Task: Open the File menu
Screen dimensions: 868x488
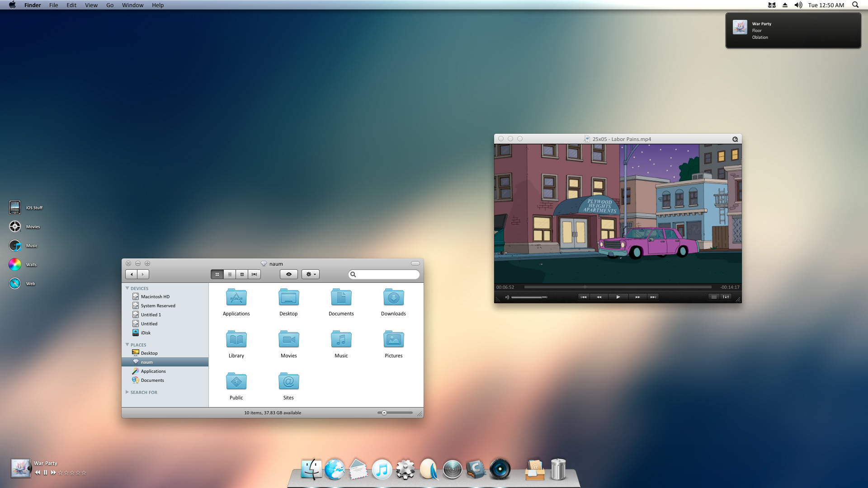Action: point(53,5)
